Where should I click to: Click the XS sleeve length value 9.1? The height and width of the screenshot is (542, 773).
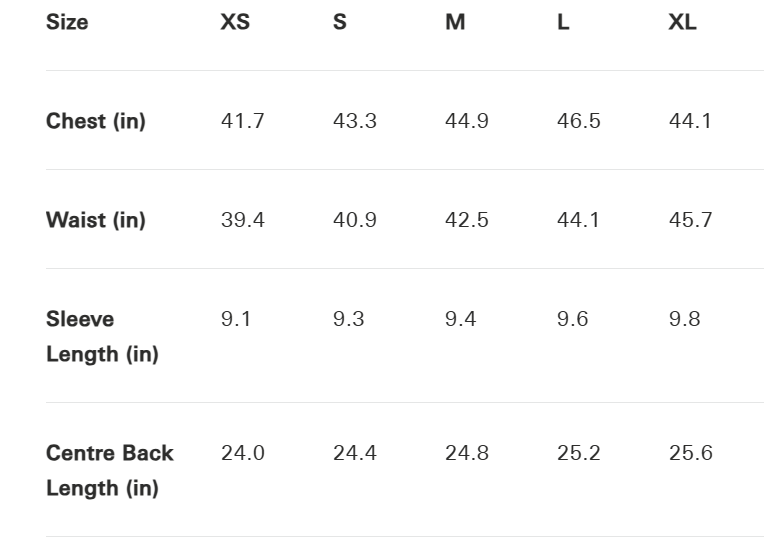pos(236,319)
